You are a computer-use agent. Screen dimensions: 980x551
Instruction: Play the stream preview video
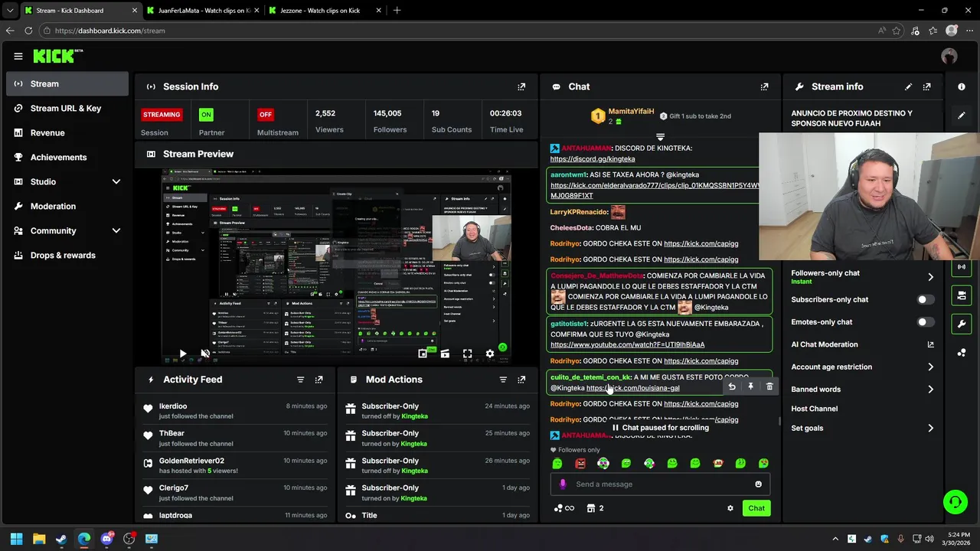(x=182, y=354)
